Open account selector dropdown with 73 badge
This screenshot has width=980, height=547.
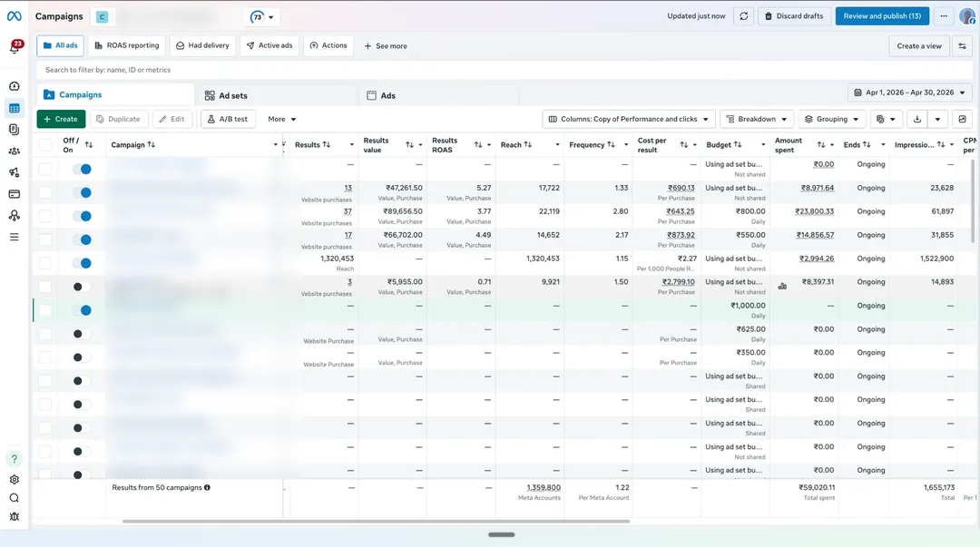pyautogui.click(x=262, y=17)
